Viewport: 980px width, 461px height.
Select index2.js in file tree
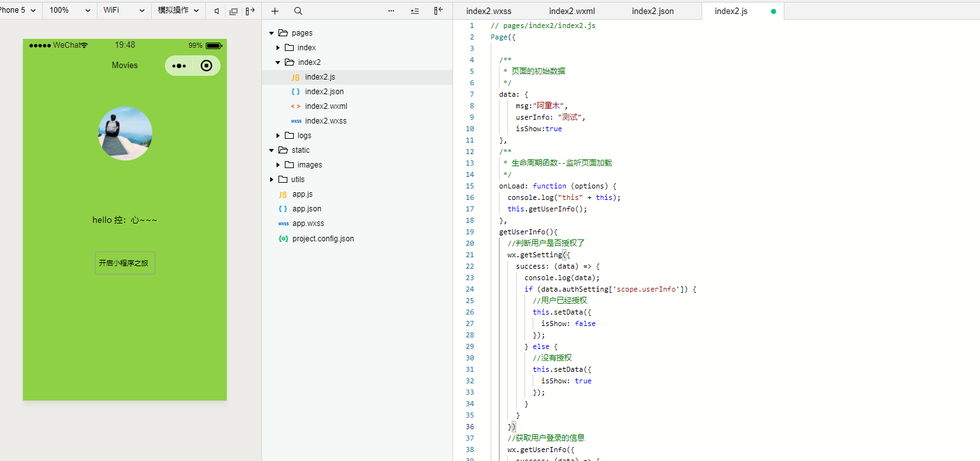[357, 77]
